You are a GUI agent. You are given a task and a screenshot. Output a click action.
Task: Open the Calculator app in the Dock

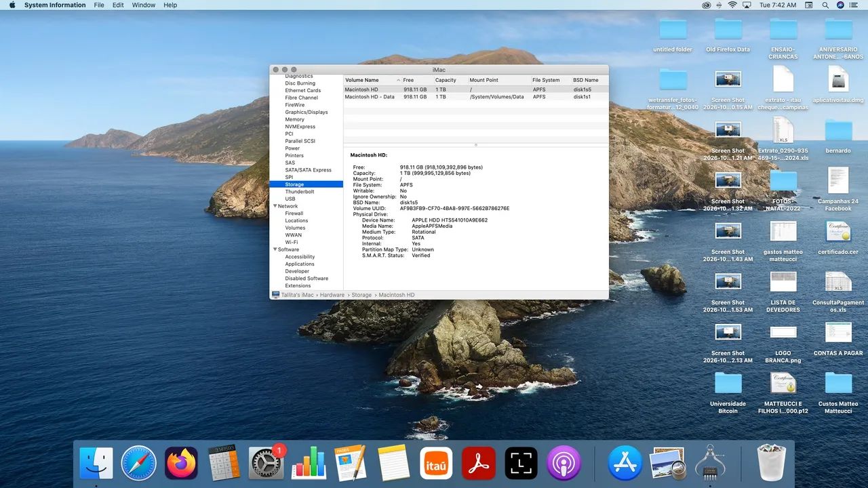tap(224, 463)
